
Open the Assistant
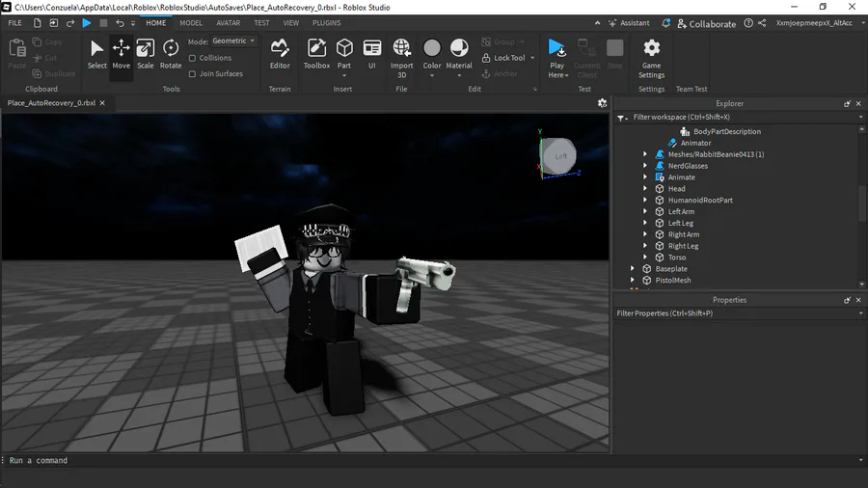click(x=629, y=23)
